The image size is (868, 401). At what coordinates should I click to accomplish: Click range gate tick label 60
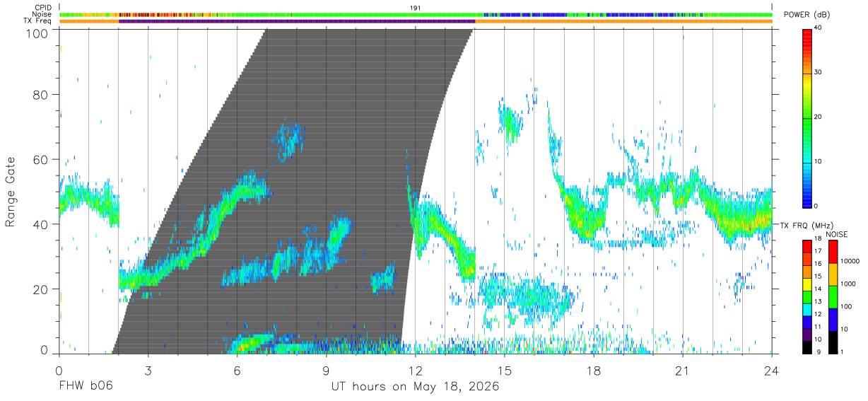(x=42, y=159)
